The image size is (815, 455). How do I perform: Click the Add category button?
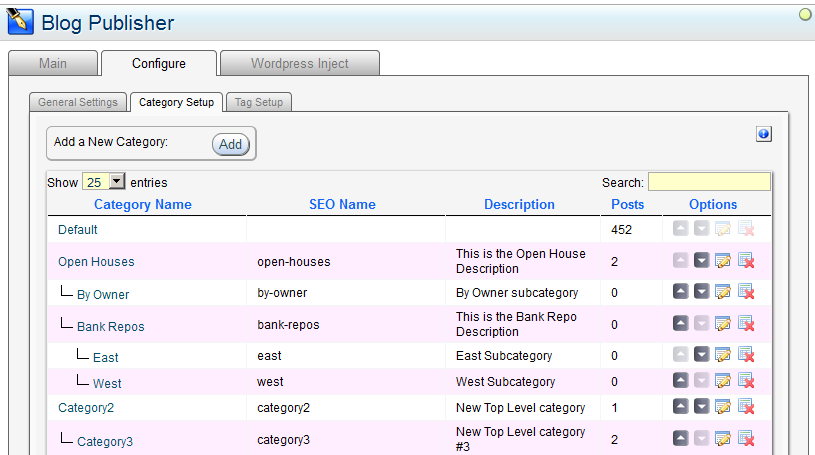click(230, 144)
